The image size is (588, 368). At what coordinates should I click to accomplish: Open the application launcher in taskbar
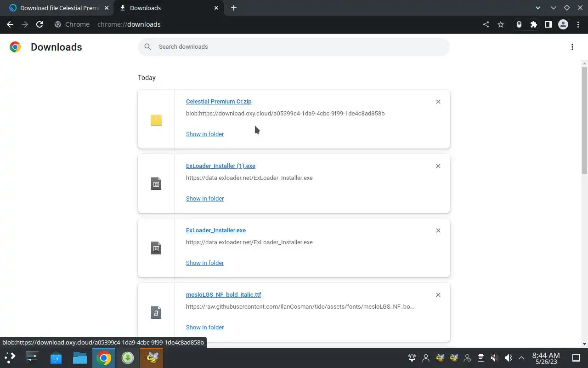(10, 357)
